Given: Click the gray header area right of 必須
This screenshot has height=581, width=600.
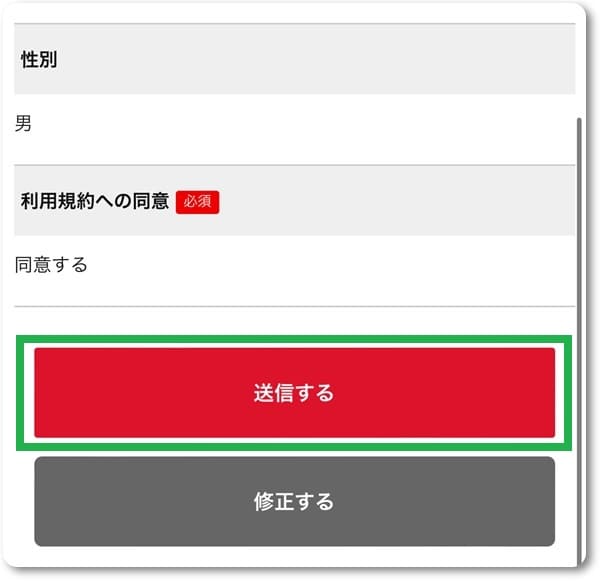Looking at the screenshot, I should pyautogui.click(x=396, y=201).
